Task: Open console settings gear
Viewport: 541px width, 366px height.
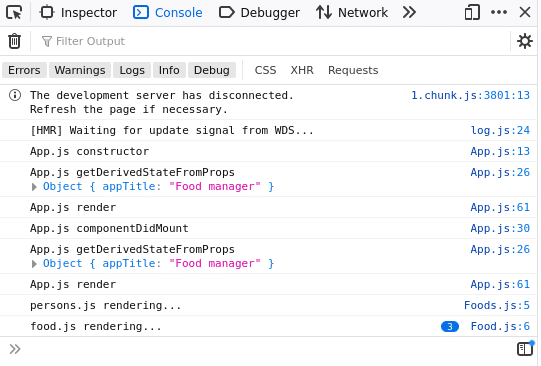Action: [x=524, y=41]
